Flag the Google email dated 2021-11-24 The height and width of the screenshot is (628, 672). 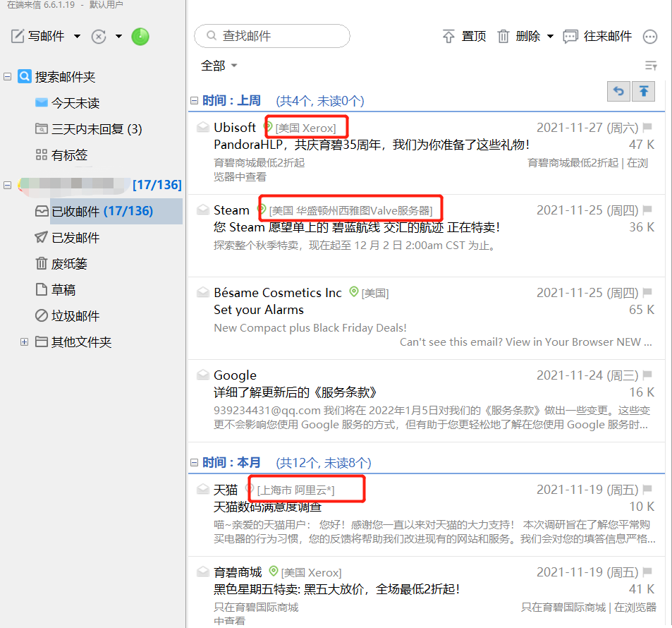point(647,375)
